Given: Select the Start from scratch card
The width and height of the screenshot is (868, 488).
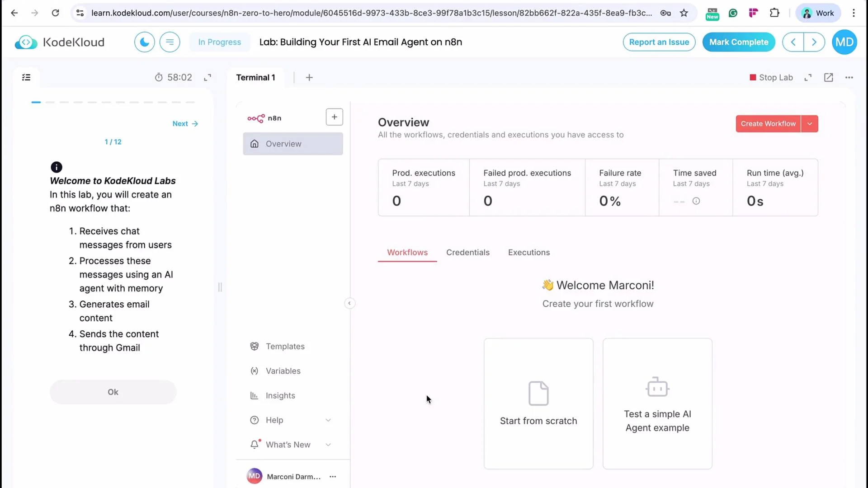Looking at the screenshot, I should tap(538, 404).
